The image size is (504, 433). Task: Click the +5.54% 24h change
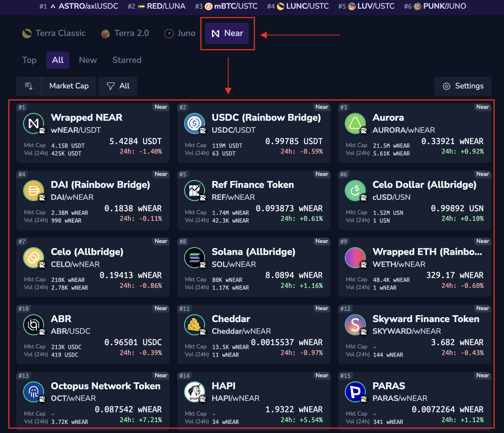(x=311, y=420)
